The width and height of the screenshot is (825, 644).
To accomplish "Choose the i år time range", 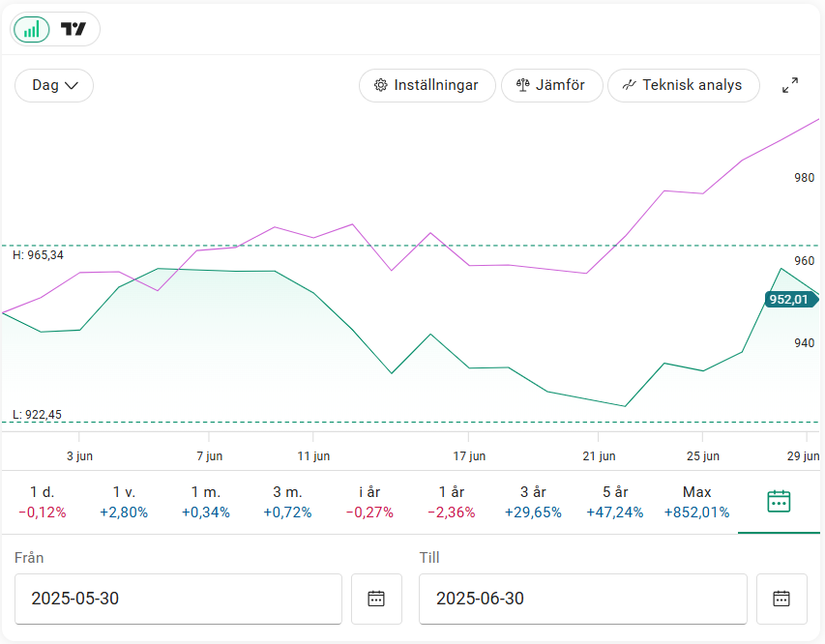I will click(x=369, y=502).
